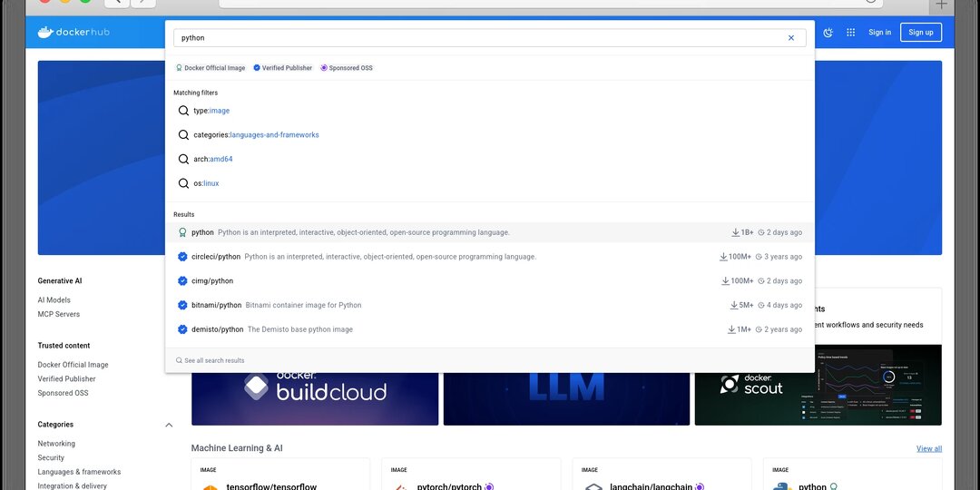The image size is (980, 490).
Task: Click the browser forward button
Action: [x=143, y=2]
